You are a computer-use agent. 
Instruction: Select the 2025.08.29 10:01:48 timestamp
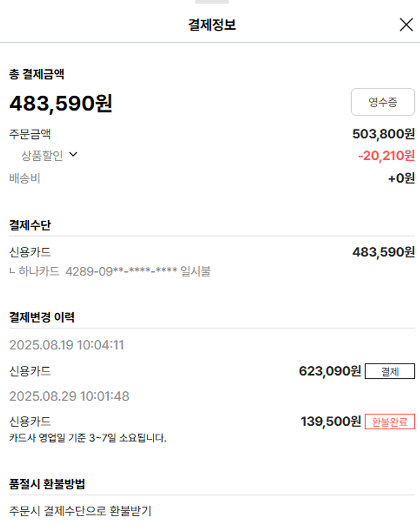click(69, 396)
